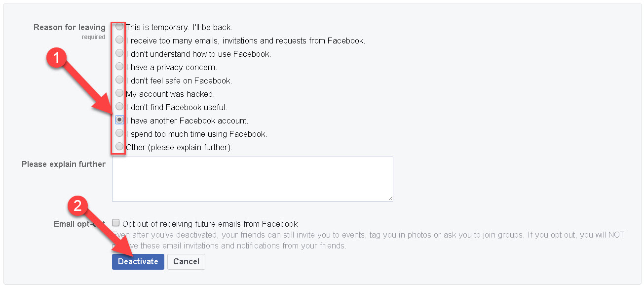
Task: Select "I don't feel safe on Facebook."
Action: point(119,80)
